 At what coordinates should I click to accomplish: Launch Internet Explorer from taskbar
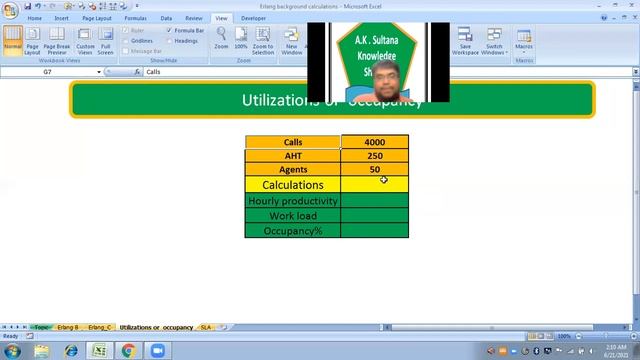tap(71, 351)
